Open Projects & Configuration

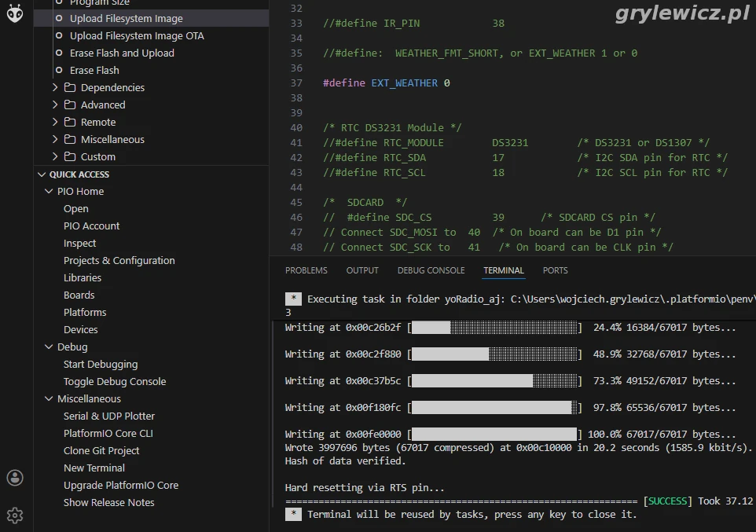coord(119,260)
